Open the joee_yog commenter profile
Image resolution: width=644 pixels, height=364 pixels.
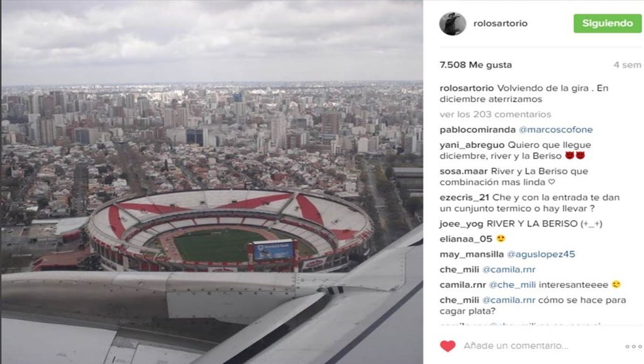[x=461, y=224]
